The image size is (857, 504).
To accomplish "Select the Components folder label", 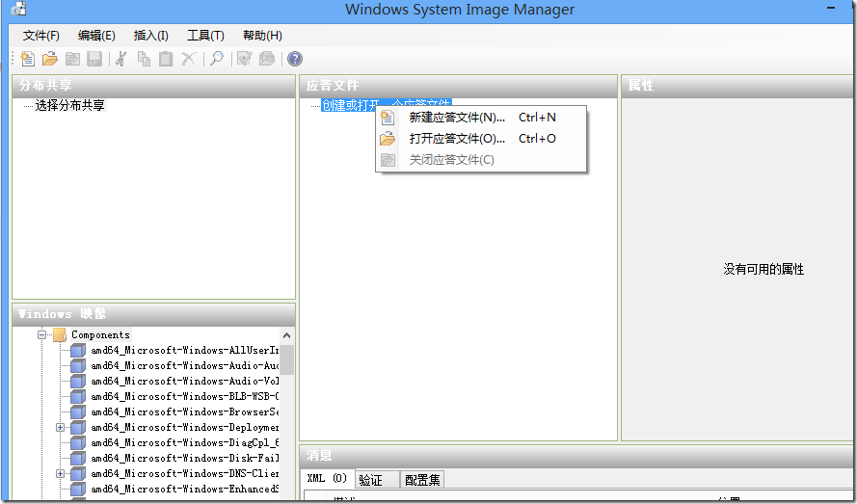I will 100,334.
